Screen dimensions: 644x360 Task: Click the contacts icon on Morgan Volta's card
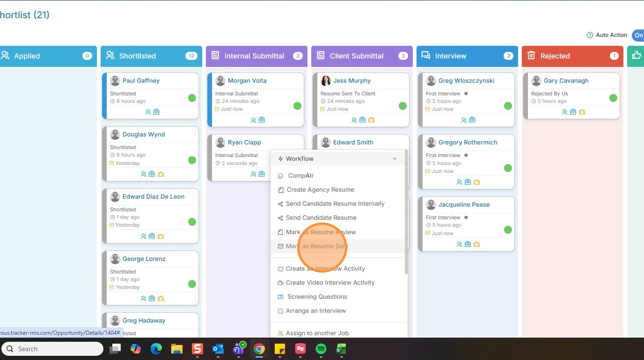click(x=253, y=120)
